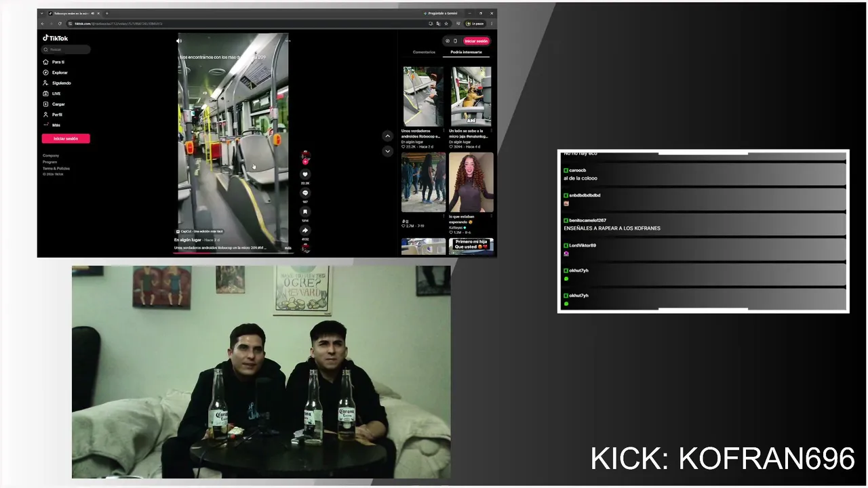Open a new browser tab
The height and width of the screenshot is (488, 868).
106,13
